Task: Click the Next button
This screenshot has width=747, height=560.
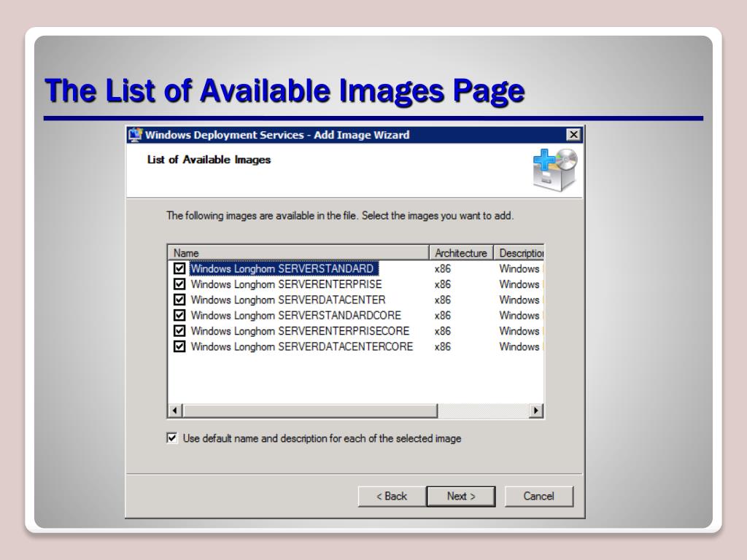Action: coord(461,496)
